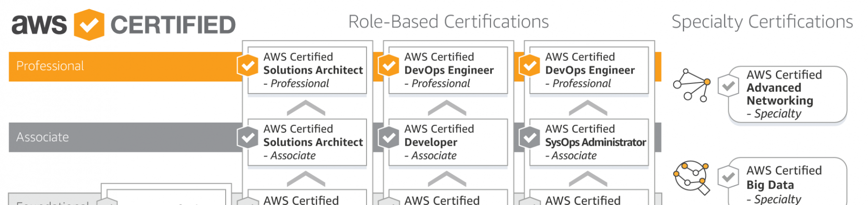Select DevOps Engineer - Professional text above SysOps card
Viewport: 868px width, 205px height.
pyautogui.click(x=590, y=70)
